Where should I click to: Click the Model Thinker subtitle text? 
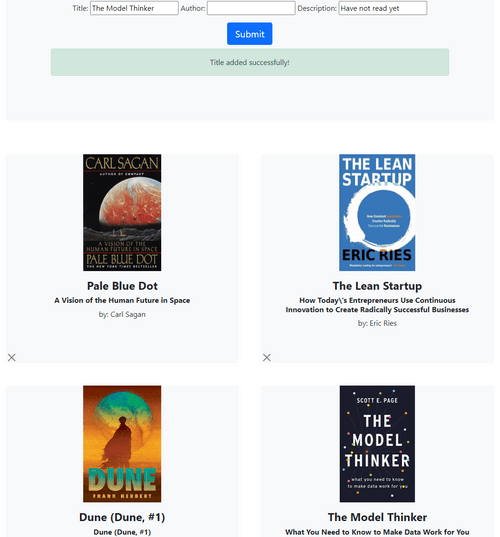[377, 532]
